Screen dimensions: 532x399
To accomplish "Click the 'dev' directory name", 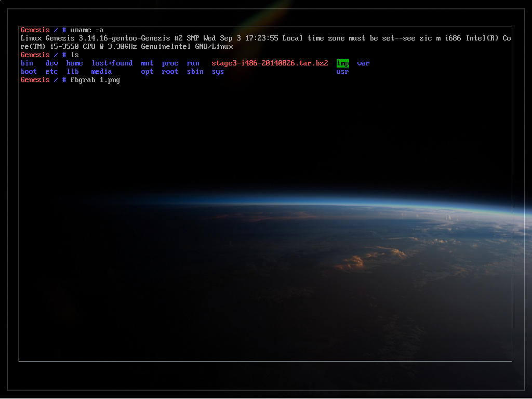I will pyautogui.click(x=51, y=63).
